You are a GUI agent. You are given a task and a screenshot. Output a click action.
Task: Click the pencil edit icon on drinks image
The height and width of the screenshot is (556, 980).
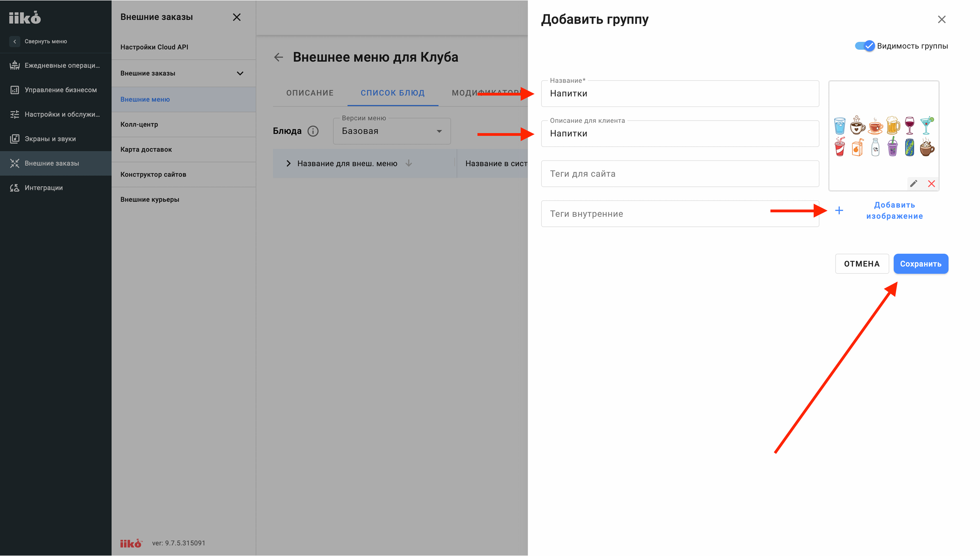914,184
